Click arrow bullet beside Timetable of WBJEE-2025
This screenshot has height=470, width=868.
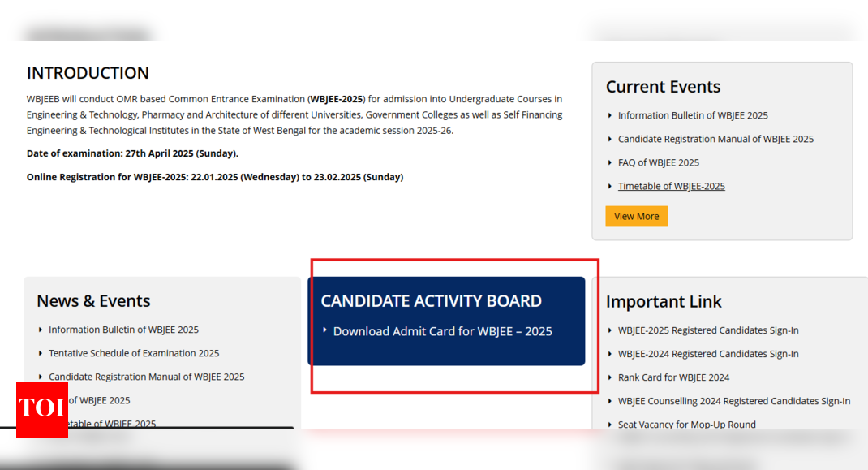coord(610,186)
